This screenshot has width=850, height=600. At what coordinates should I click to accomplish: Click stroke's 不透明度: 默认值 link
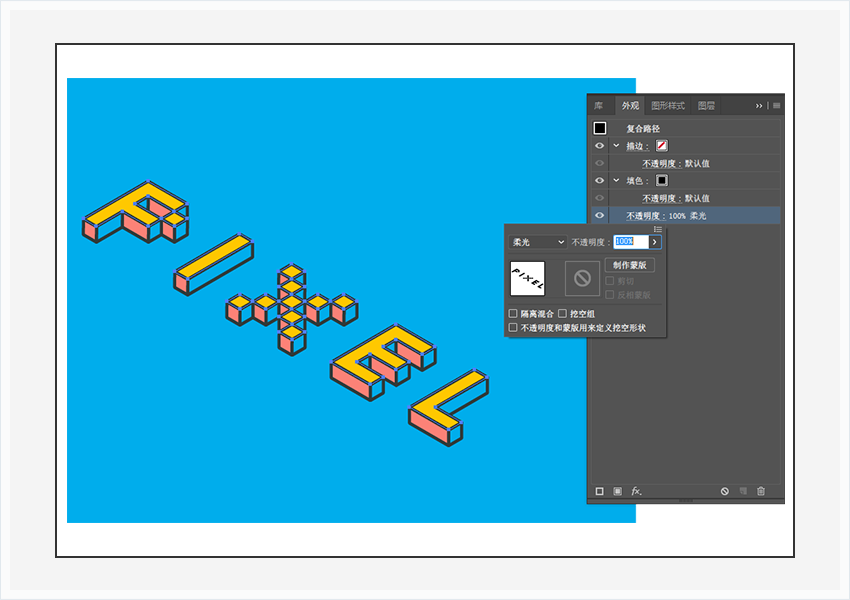tap(676, 164)
